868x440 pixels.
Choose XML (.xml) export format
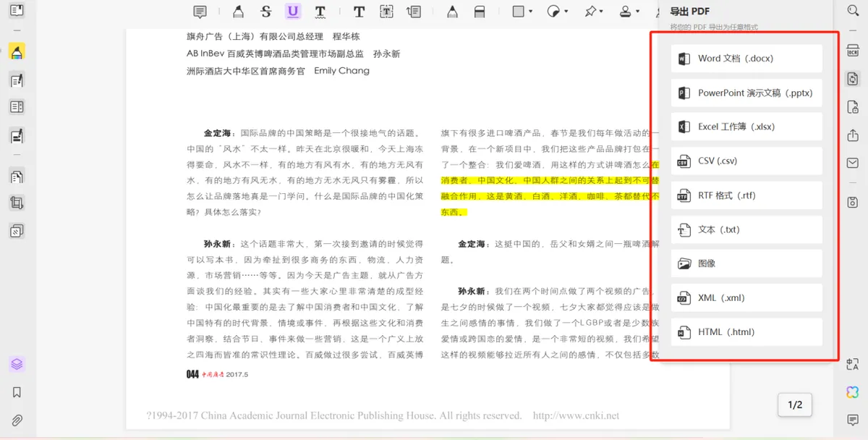(746, 297)
